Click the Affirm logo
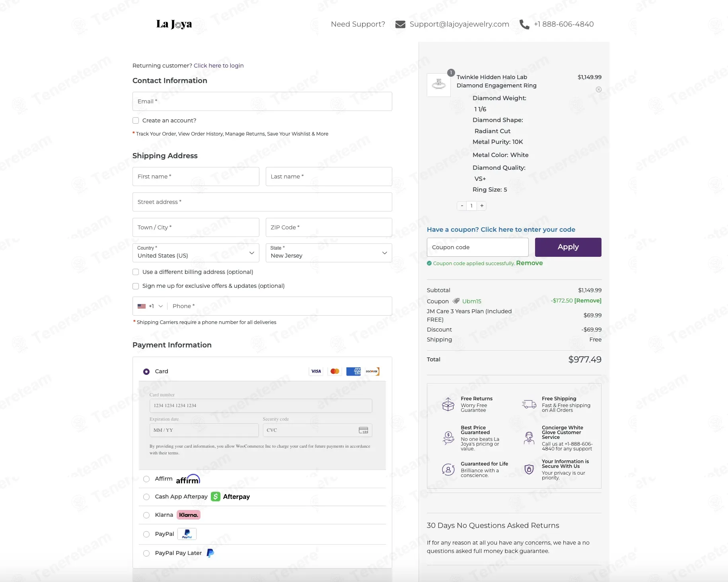Viewport: 728px width, 582px height. [188, 479]
